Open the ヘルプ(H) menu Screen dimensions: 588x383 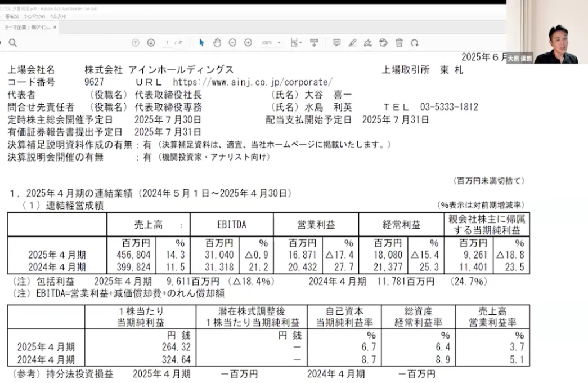point(58,16)
